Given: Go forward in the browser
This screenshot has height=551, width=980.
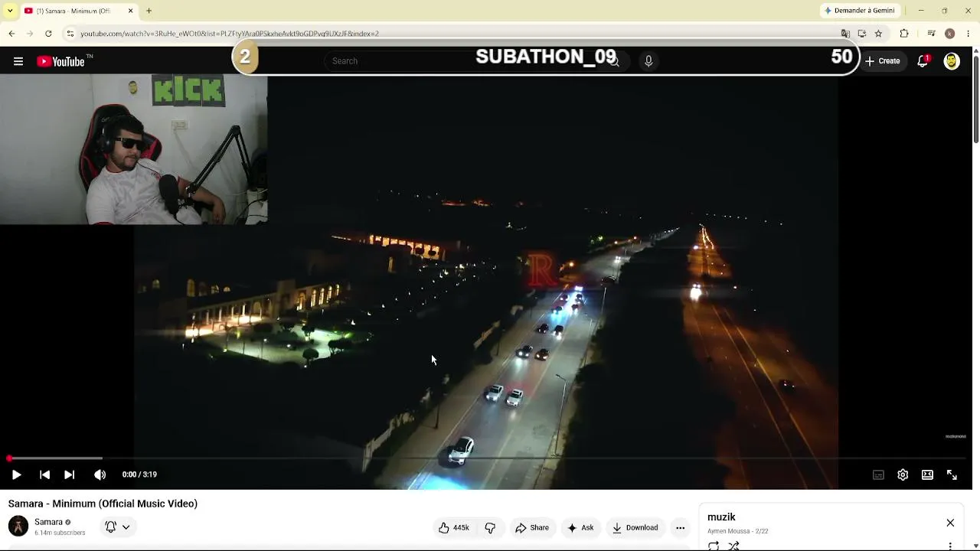Looking at the screenshot, I should coord(30,34).
